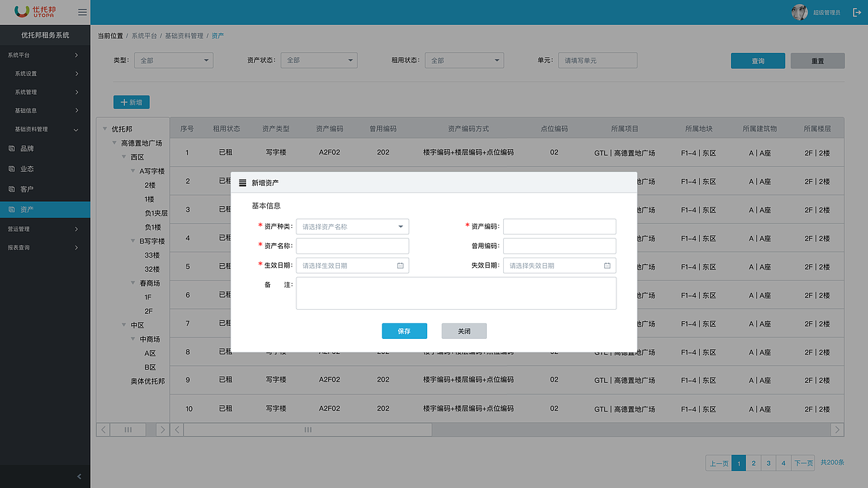
Task: Open the 资产种类 dropdown in the dialog
Action: (x=353, y=227)
